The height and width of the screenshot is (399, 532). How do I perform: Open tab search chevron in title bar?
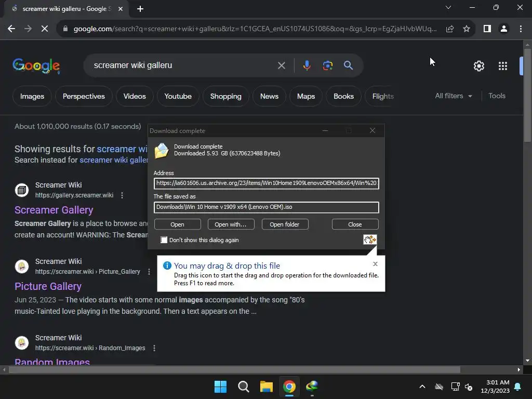[x=448, y=7]
